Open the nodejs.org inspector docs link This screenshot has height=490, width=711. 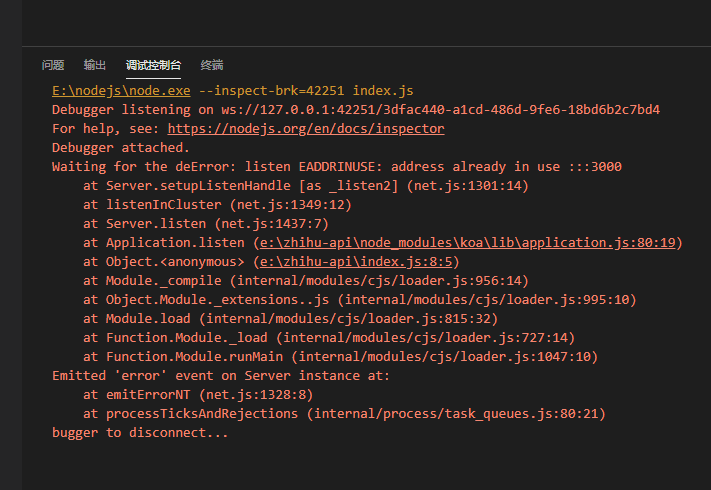[x=306, y=129]
